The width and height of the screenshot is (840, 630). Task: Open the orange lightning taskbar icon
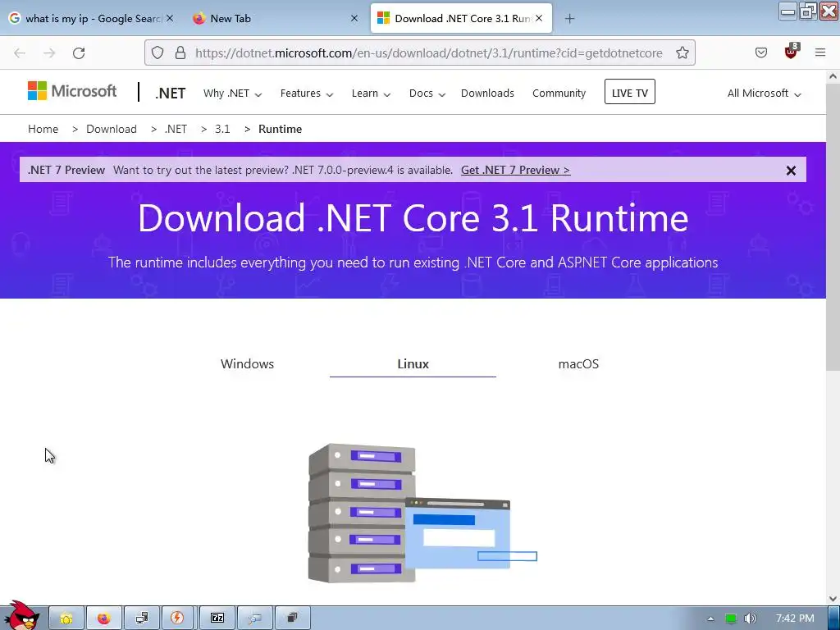[x=177, y=619]
